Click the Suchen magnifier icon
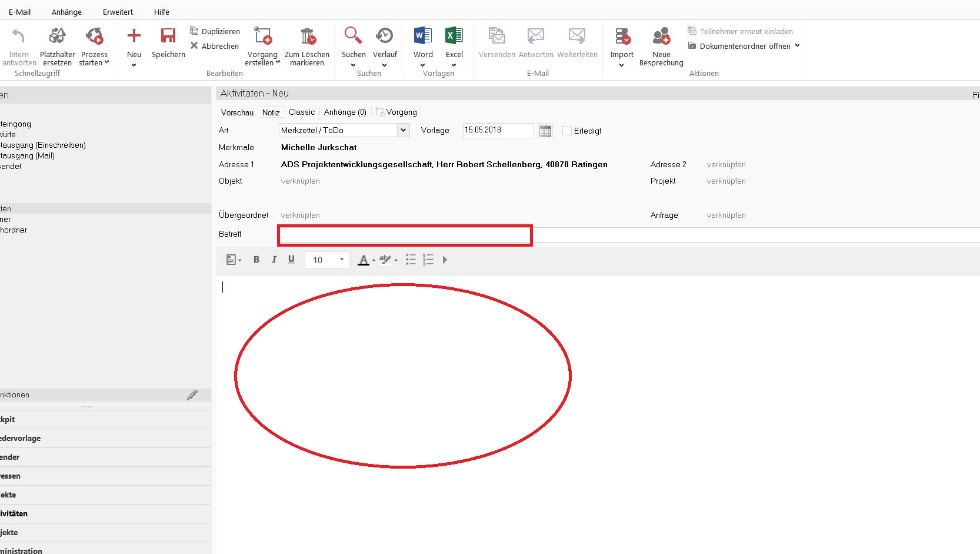Viewport: 980px width, 554px height. (x=353, y=37)
